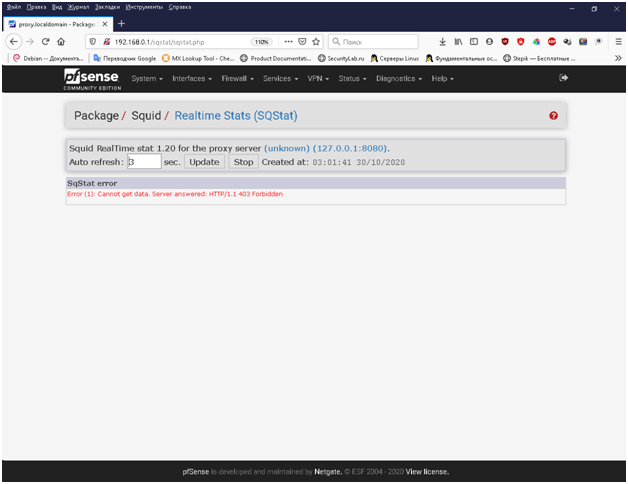Bookmark this page with the star icon
628x484 pixels.
pos(316,42)
